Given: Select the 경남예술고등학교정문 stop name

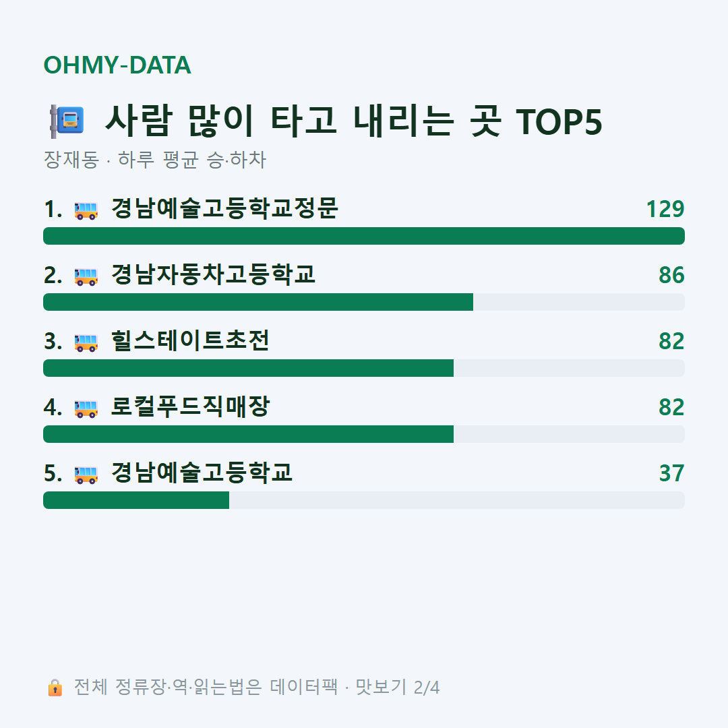Looking at the screenshot, I should click(x=224, y=208).
